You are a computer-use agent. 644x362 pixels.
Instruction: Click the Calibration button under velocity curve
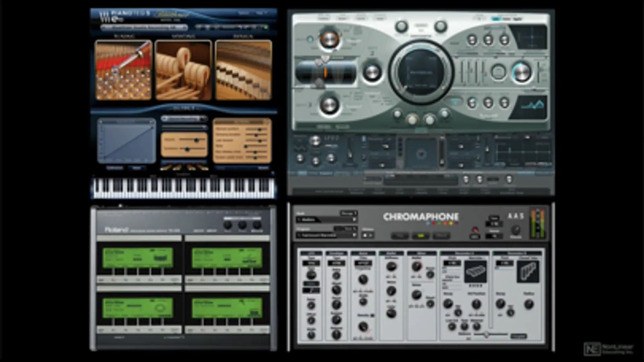click(114, 168)
